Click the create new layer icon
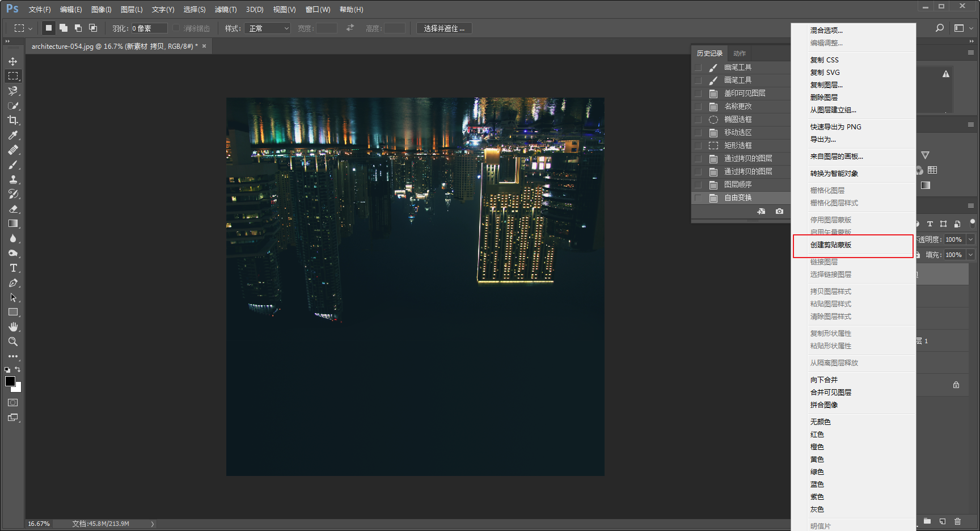 [943, 521]
